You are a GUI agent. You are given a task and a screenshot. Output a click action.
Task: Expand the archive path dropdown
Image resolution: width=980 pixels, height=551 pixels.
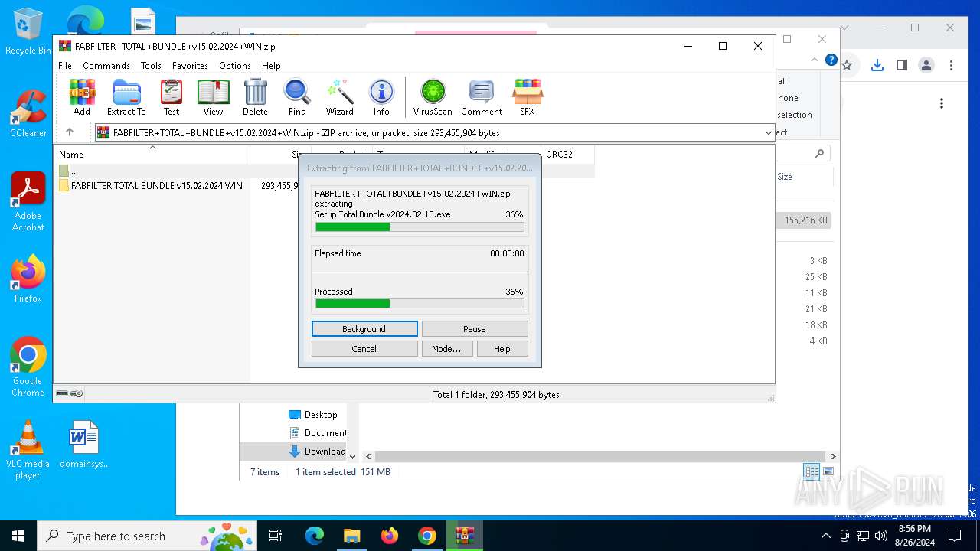pyautogui.click(x=769, y=132)
